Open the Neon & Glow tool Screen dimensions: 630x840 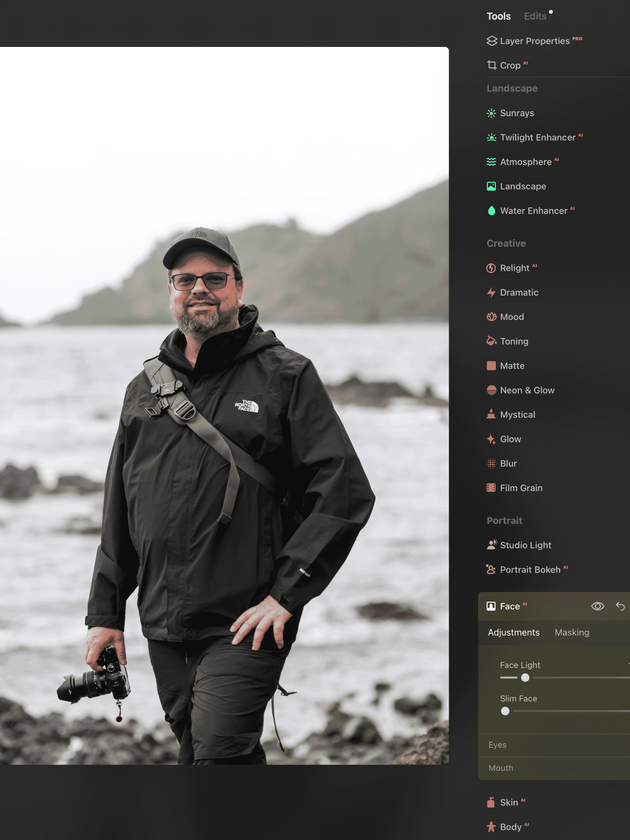point(527,390)
